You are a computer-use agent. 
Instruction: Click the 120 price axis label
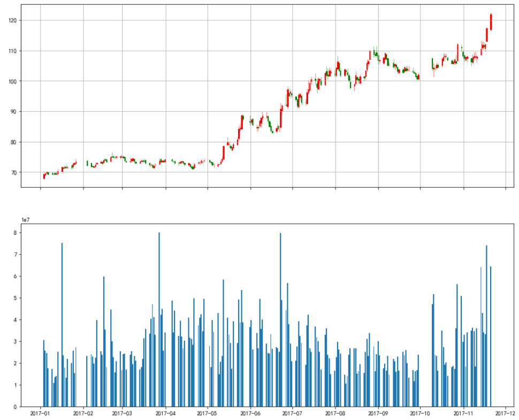13,20
